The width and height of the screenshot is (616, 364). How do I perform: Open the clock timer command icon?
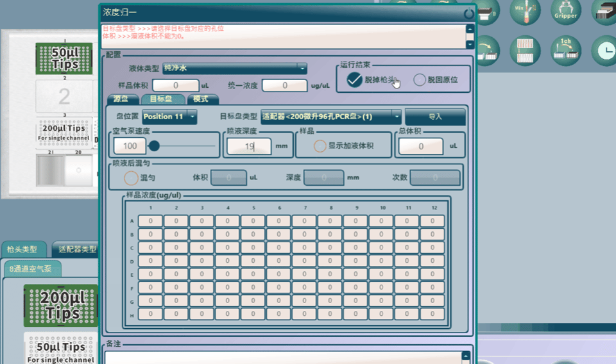pos(604,49)
